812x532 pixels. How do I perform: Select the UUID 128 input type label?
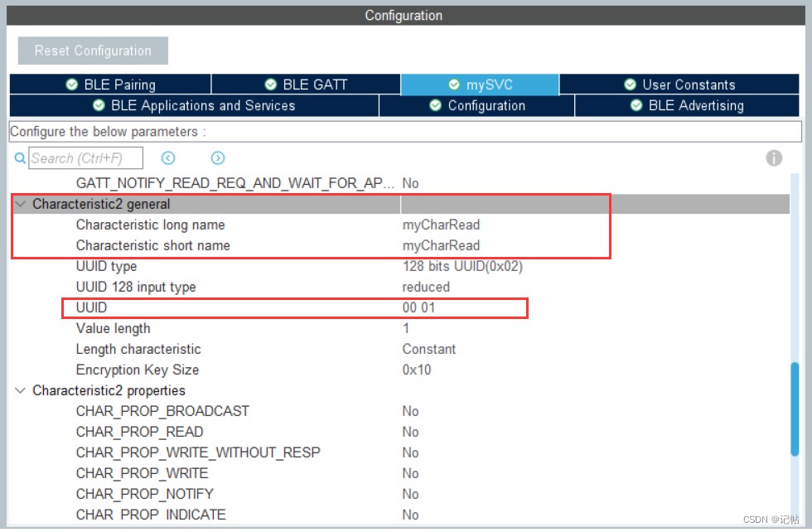click(x=136, y=287)
